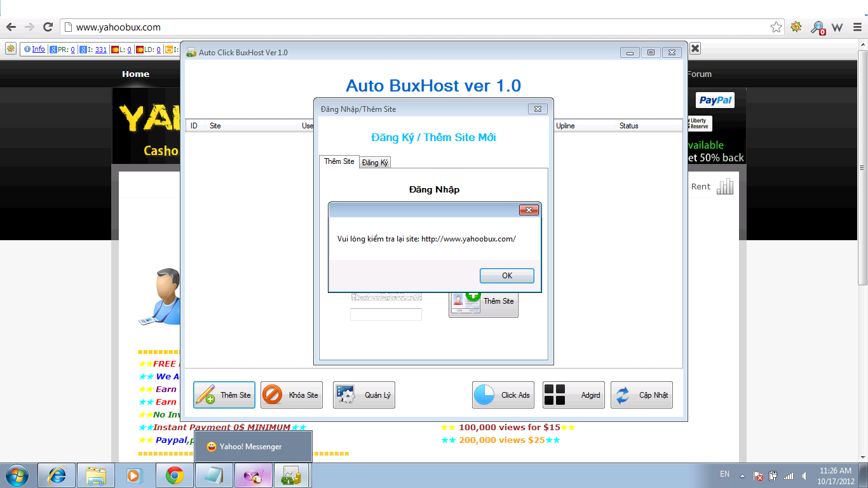Click the ID column header
Viewport: 868px width, 488px height.
click(x=195, y=126)
